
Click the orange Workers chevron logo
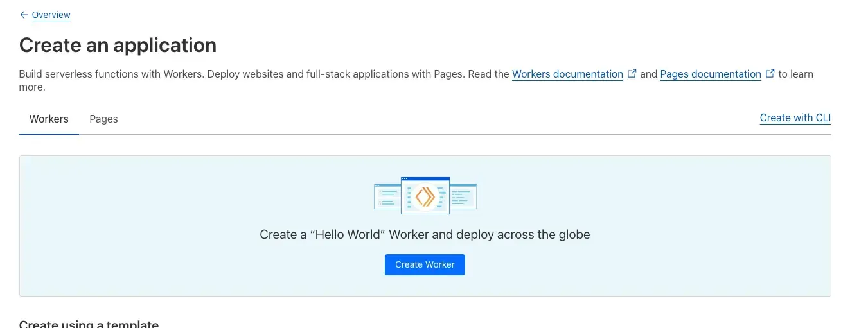425,196
